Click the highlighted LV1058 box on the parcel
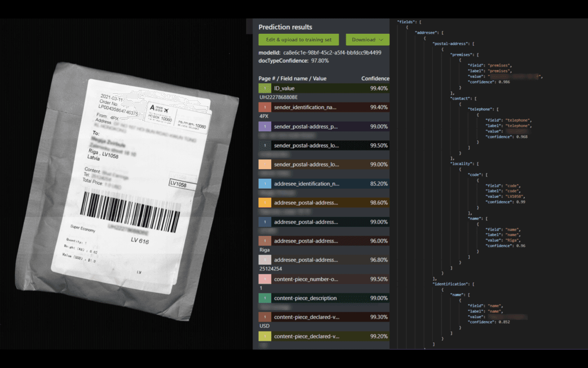 [x=180, y=185]
